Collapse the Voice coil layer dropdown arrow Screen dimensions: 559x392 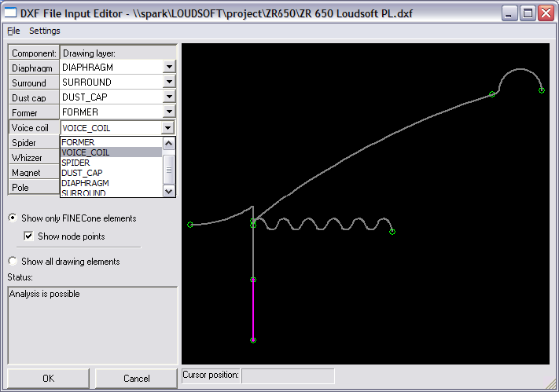tap(167, 127)
